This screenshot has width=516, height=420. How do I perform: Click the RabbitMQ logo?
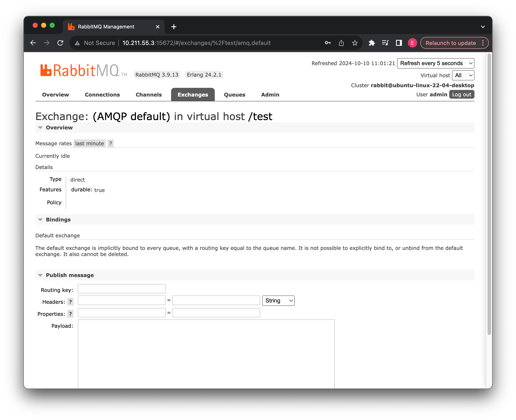(80, 70)
